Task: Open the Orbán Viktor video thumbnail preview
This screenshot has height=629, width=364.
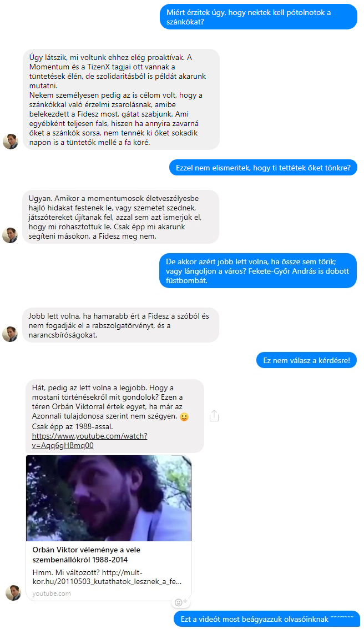Action: pos(109,498)
